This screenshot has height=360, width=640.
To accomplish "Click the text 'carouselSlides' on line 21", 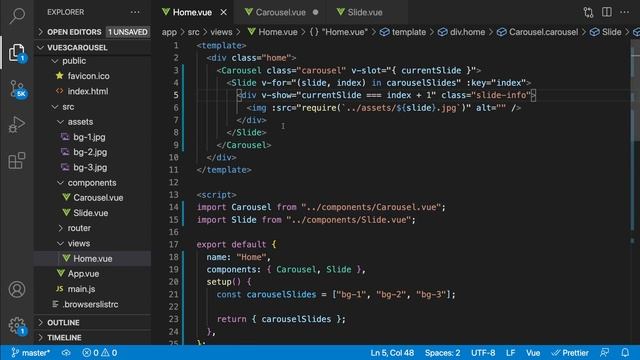I will tap(281, 294).
